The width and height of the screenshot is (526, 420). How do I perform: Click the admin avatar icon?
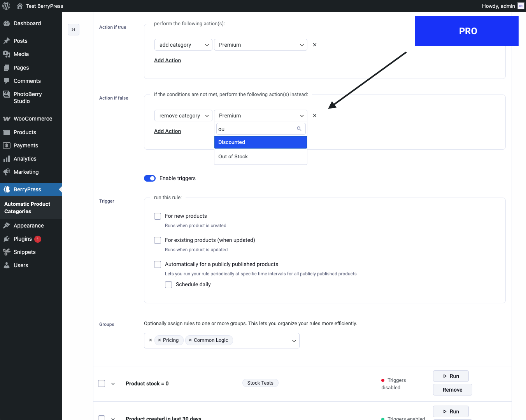pos(521,6)
